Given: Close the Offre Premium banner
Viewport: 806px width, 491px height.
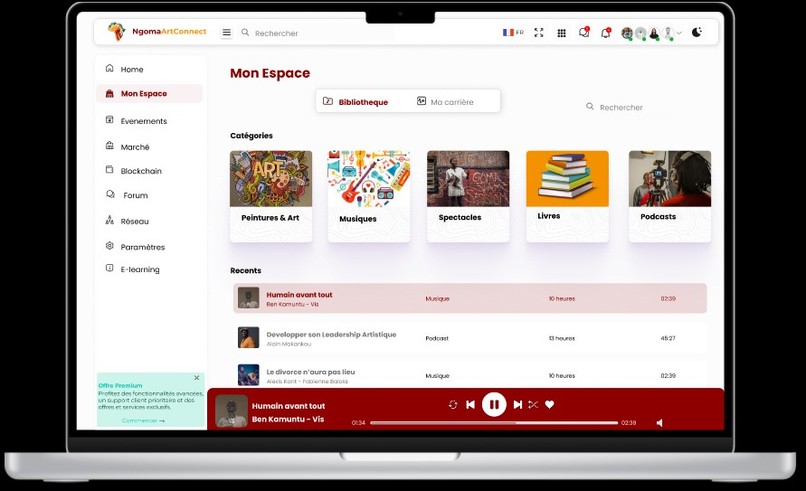Looking at the screenshot, I should (x=197, y=378).
